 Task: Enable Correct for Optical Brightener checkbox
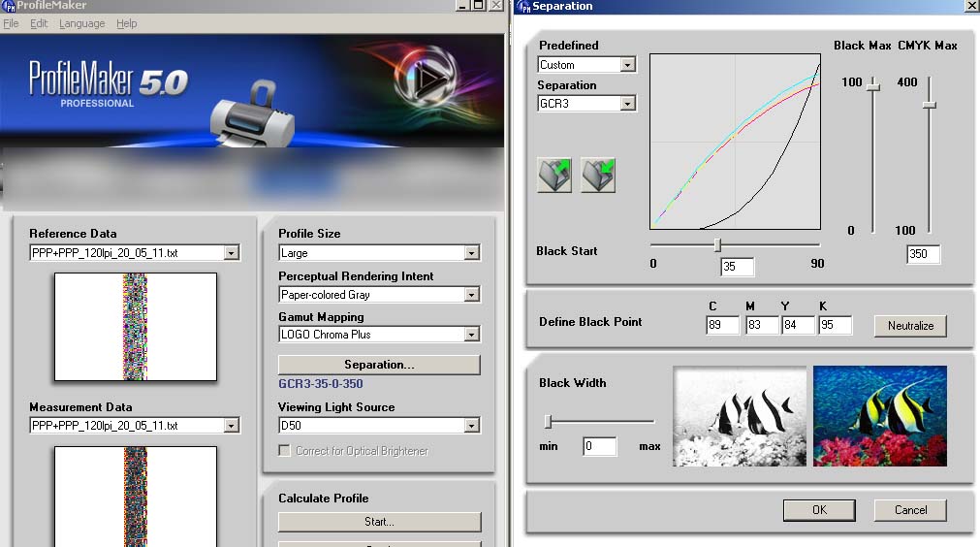tap(284, 451)
